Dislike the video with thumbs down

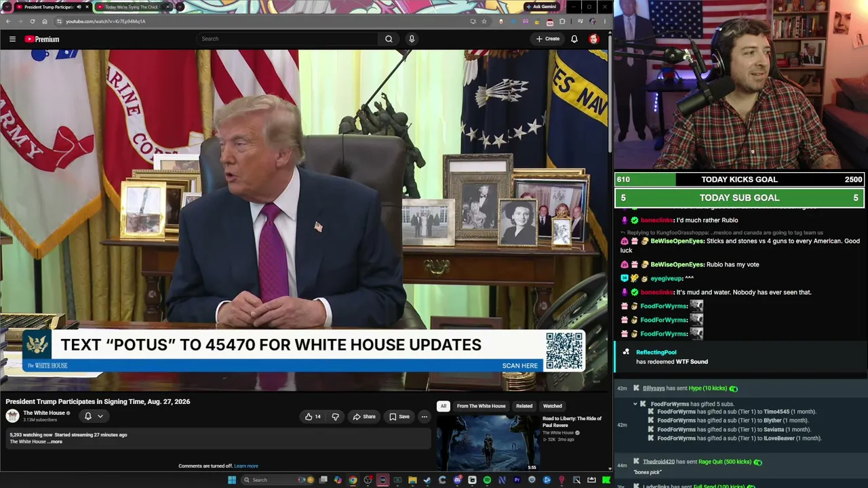click(x=335, y=417)
